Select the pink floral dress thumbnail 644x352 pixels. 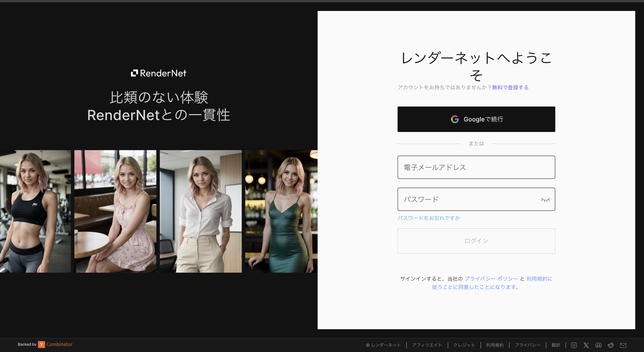tap(115, 211)
